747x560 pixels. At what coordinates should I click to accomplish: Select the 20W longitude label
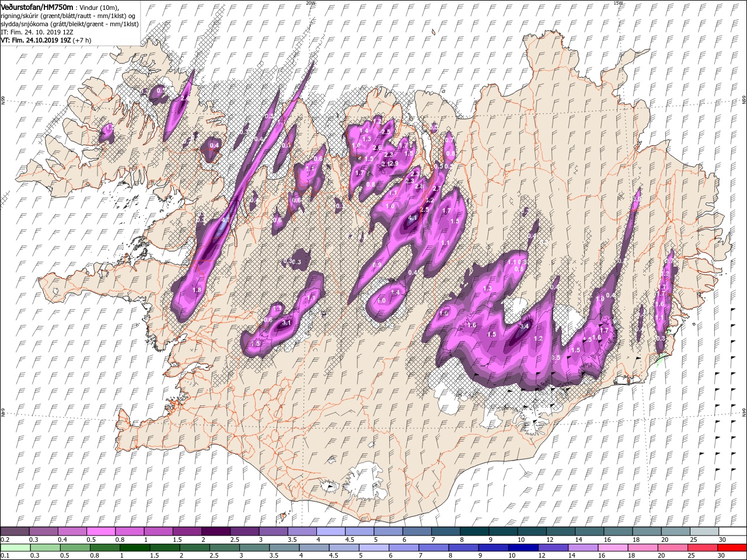tap(310, 3)
